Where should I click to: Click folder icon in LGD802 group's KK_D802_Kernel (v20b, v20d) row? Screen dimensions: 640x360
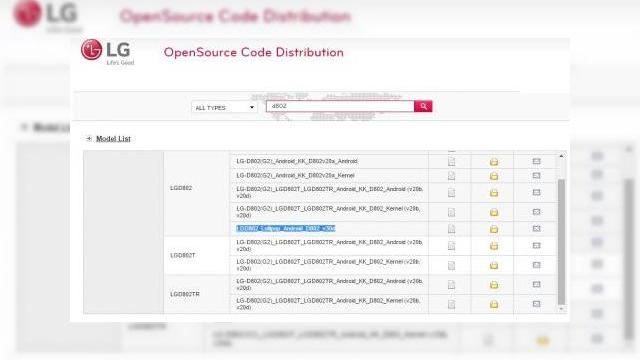click(x=494, y=212)
